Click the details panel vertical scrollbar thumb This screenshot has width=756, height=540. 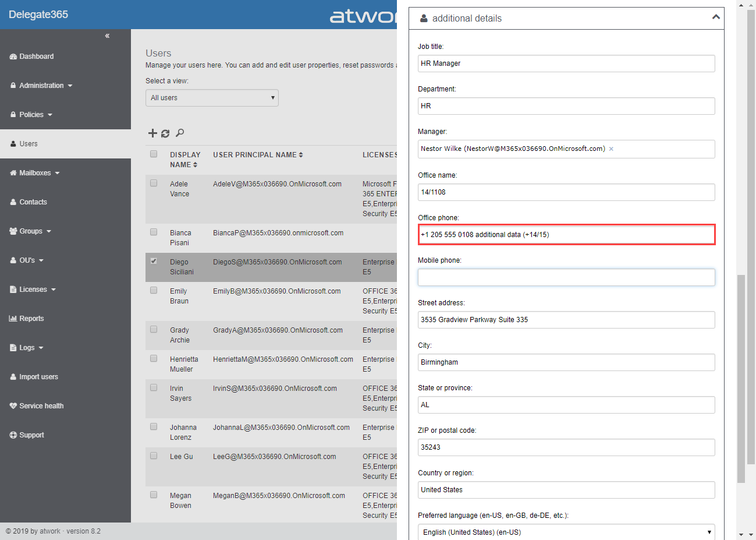[x=741, y=379]
